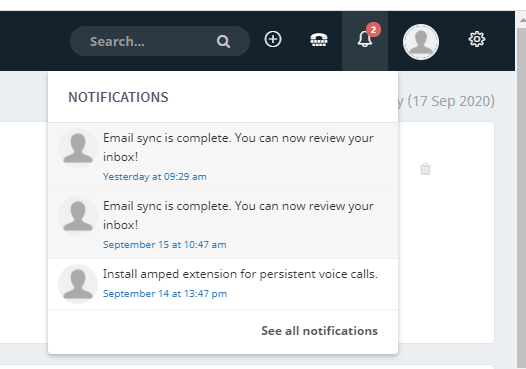This screenshot has width=526, height=369.
Task: Open the email sync notification from September 15
Action: click(223, 225)
